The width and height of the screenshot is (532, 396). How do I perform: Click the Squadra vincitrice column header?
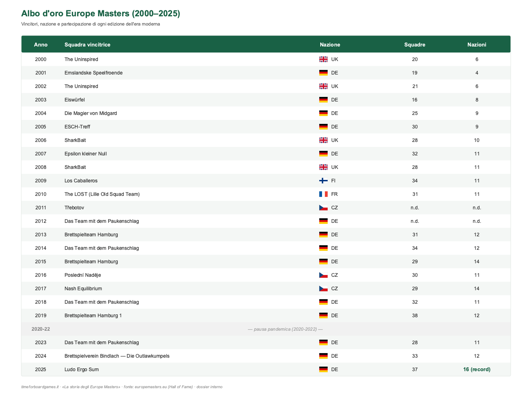pyautogui.click(x=87, y=45)
